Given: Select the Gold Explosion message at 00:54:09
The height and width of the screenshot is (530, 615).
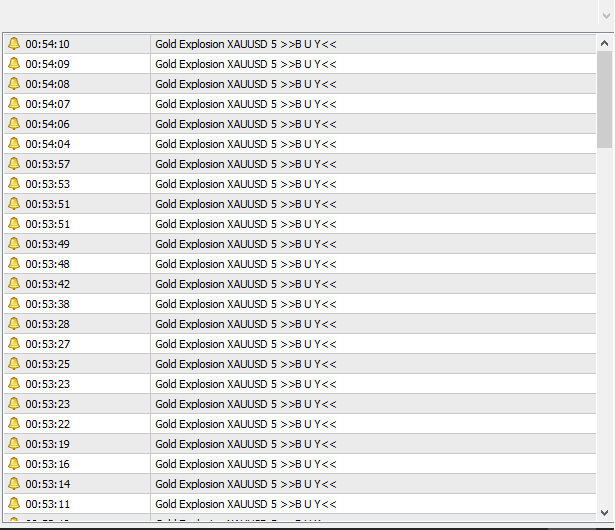Looking at the screenshot, I should click(246, 64).
